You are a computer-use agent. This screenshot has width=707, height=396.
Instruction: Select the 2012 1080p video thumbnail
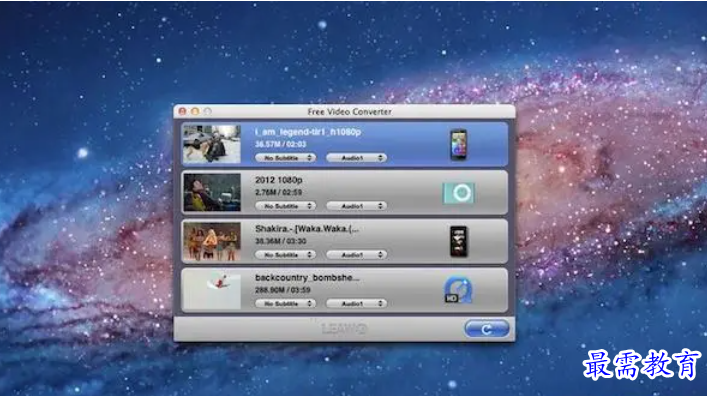point(212,193)
